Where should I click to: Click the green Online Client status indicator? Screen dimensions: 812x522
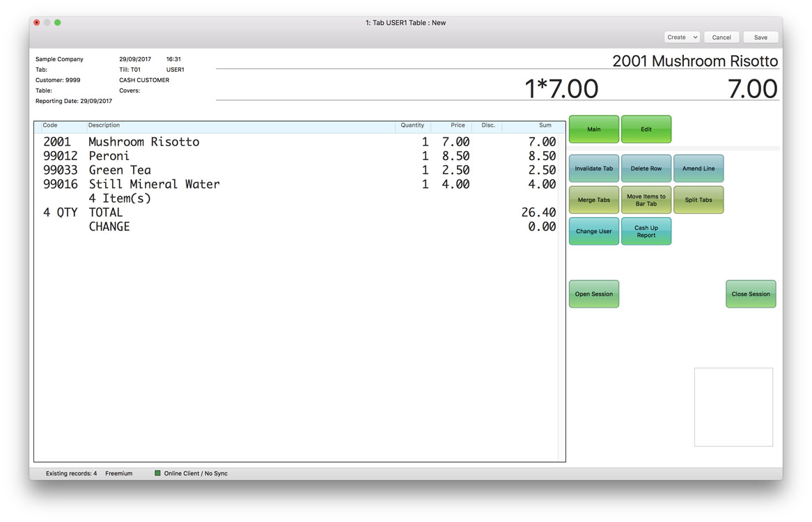pyautogui.click(x=157, y=473)
